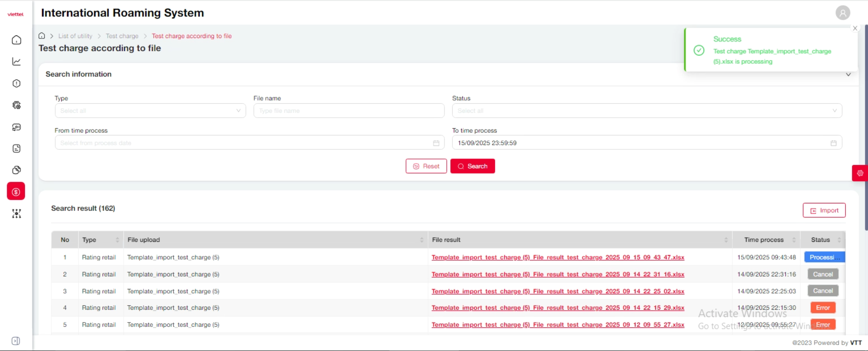Close the Success notification
The image size is (868, 351).
pyautogui.click(x=855, y=28)
